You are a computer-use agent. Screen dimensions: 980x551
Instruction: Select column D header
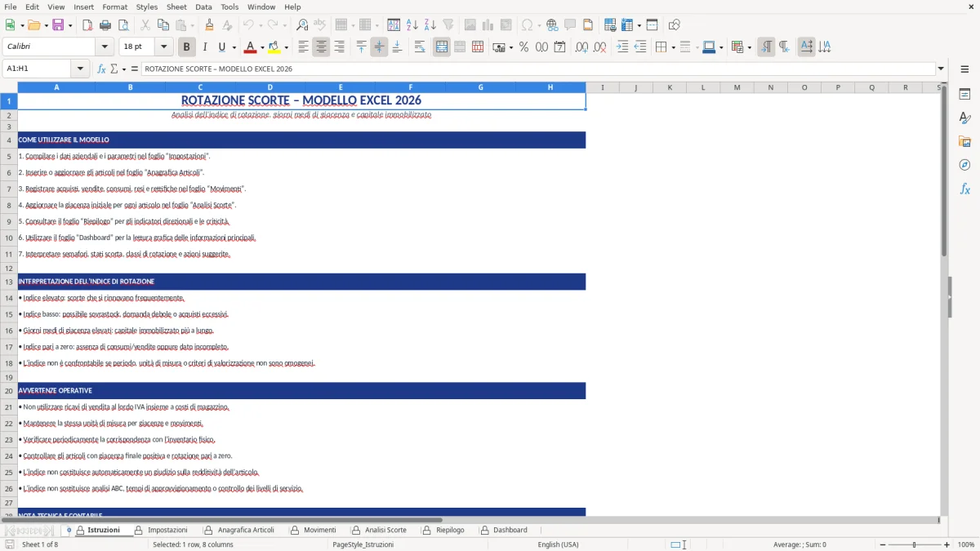[x=270, y=87]
